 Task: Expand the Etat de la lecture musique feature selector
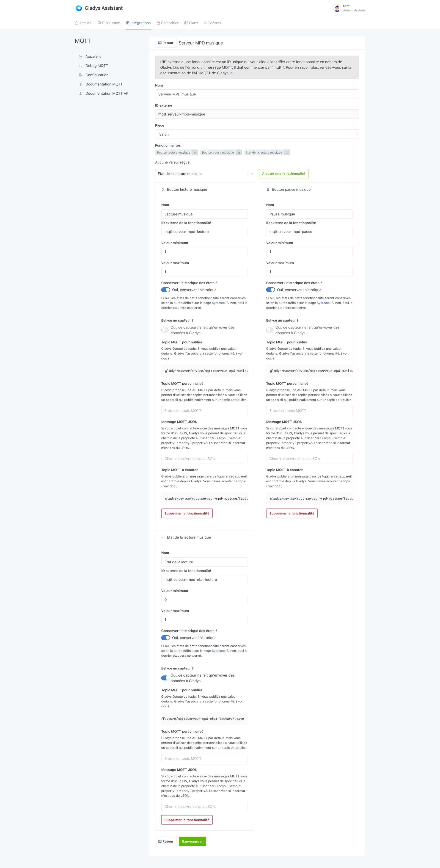pos(206,174)
